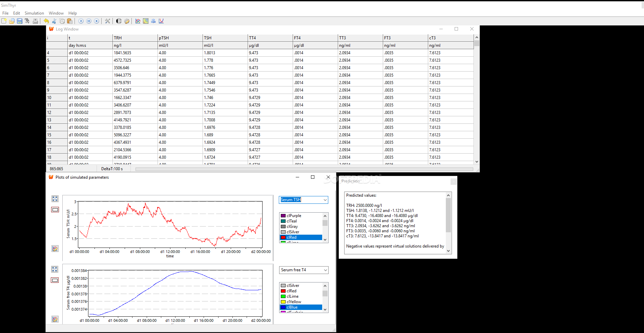This screenshot has height=333, width=644.
Task: Click down arrow of Log Window scrollbar
Action: 477,162
